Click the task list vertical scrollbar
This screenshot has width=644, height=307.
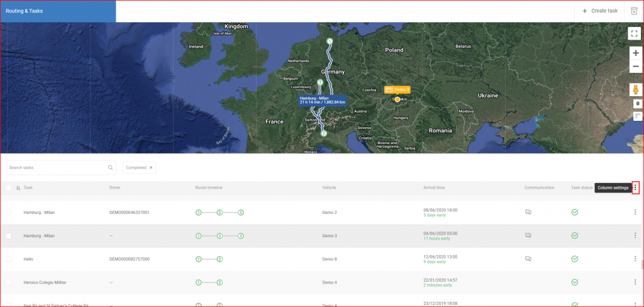tap(642, 264)
